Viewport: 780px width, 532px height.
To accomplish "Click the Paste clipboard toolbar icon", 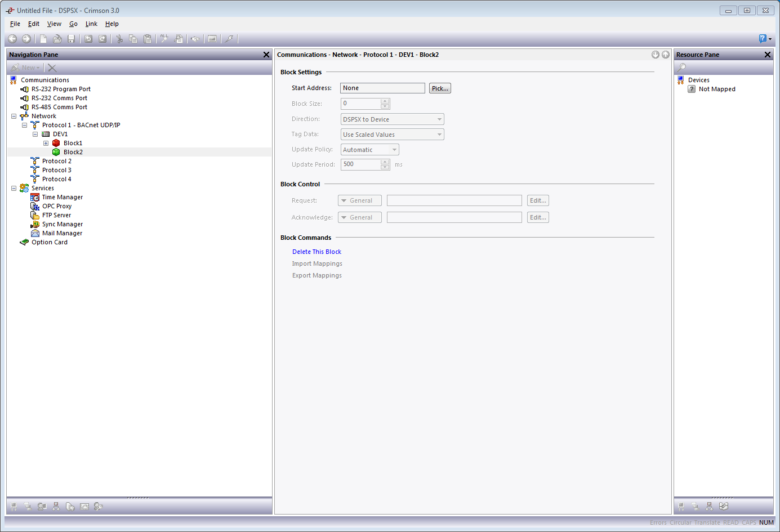I will pyautogui.click(x=148, y=39).
